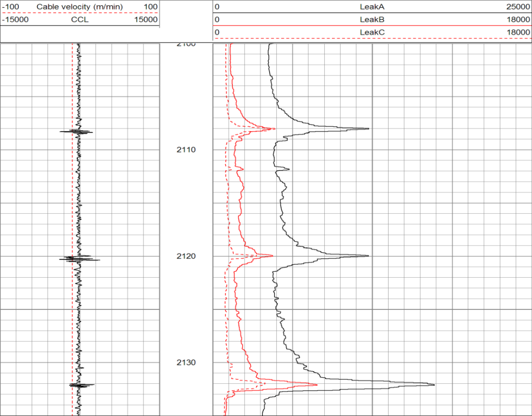The image size is (532, 416).
Task: Click the black LeakA peak tip at depth 2120
Action: (368, 255)
